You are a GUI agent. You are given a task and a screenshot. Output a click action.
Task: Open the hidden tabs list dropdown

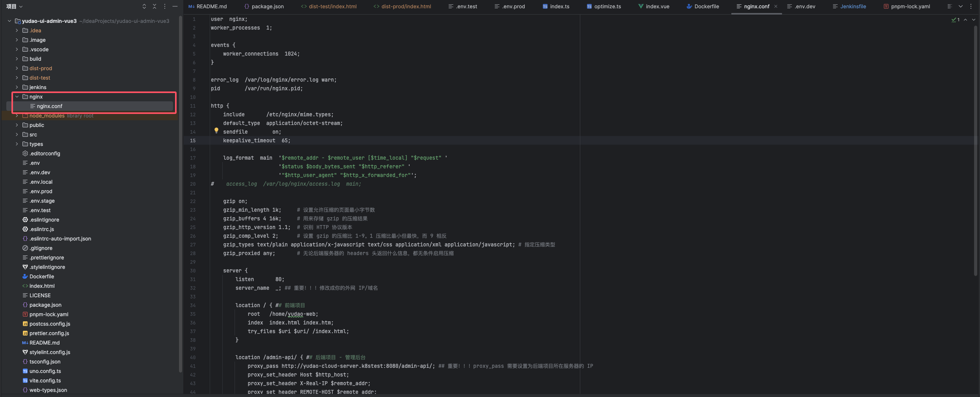[961, 6]
